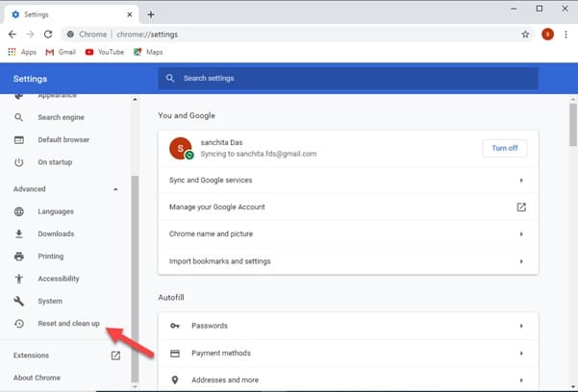Click the Search engine magnifier icon in sidebar
This screenshot has height=392, width=578.
click(x=19, y=117)
